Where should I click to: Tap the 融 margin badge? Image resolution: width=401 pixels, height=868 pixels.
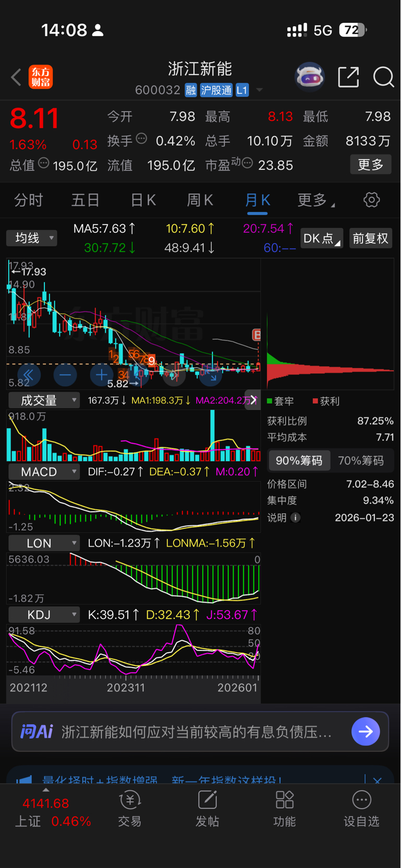[191, 90]
